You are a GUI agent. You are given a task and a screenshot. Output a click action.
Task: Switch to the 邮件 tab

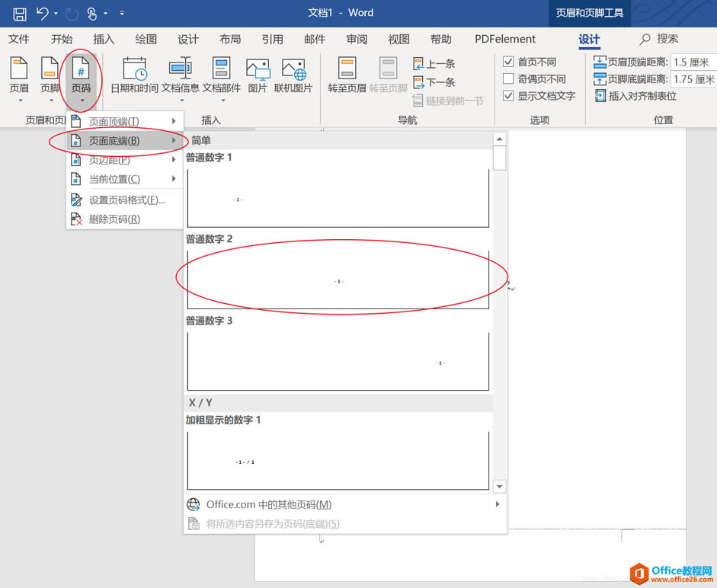pyautogui.click(x=315, y=40)
